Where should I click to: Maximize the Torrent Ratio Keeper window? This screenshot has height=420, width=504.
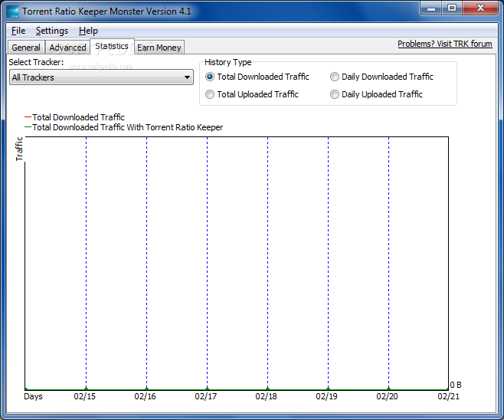tap(452, 8)
